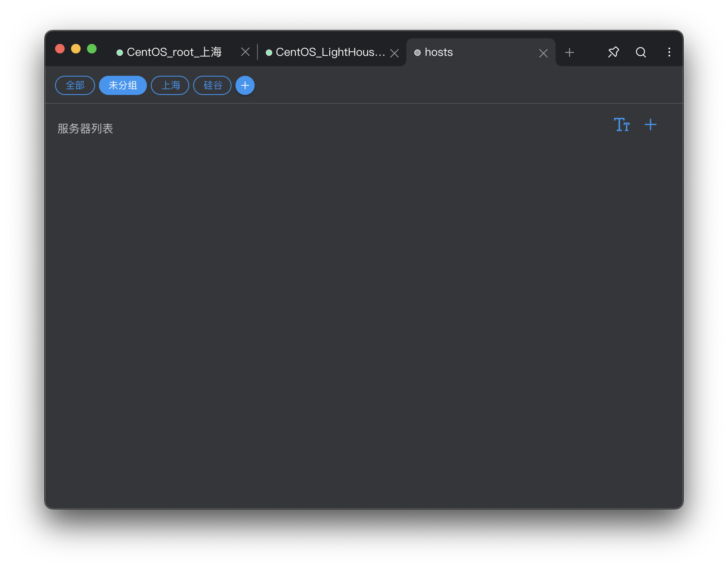Viewport: 728px width, 568px height.
Task: Close the CentOS_root_上海 tab
Action: point(245,52)
